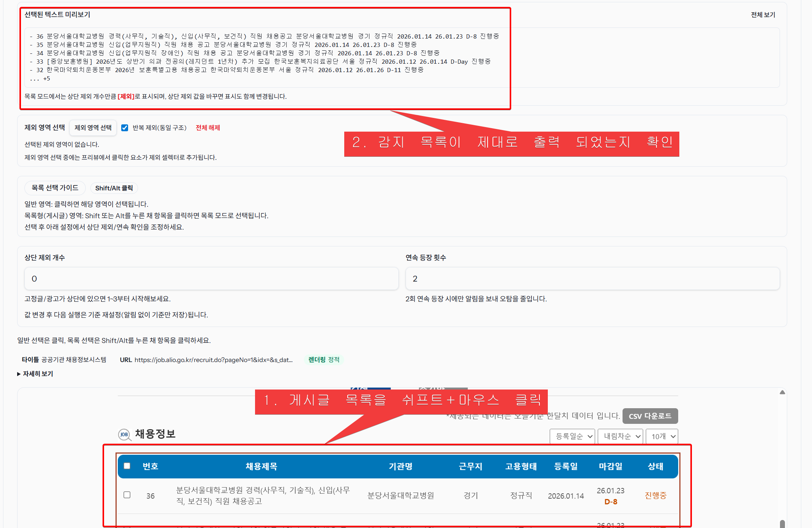Click the 채용제목 column header
Viewport: 812px width, 528px height.
click(x=261, y=466)
